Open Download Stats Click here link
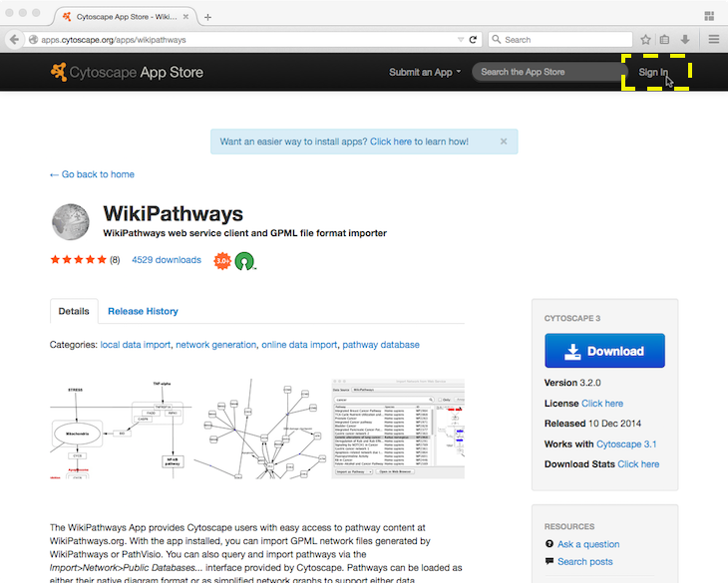This screenshot has height=583, width=728. click(638, 464)
